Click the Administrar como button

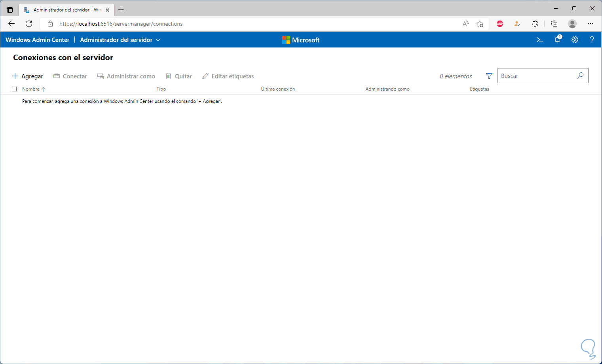point(126,76)
